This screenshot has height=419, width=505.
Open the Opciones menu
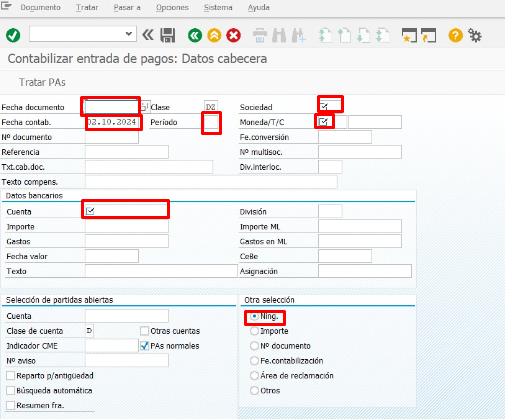[x=172, y=7]
